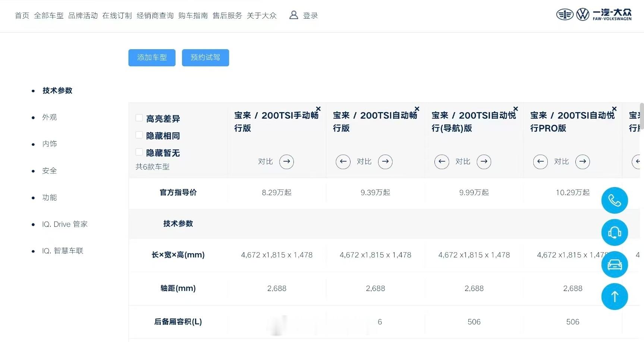Click the 9.39万起 price cell
644x342 pixels.
tap(375, 193)
